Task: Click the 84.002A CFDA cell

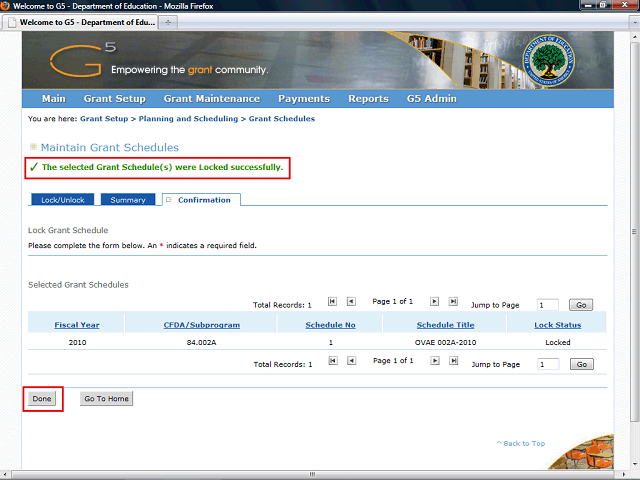Action: [x=201, y=342]
